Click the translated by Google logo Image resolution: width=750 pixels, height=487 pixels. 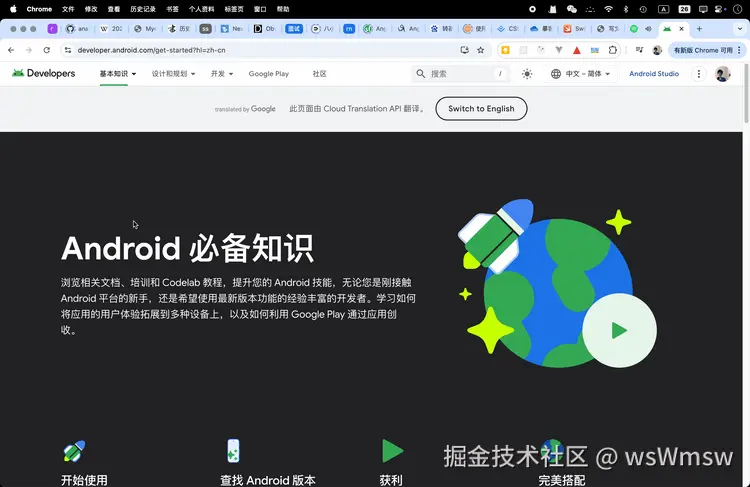(245, 109)
